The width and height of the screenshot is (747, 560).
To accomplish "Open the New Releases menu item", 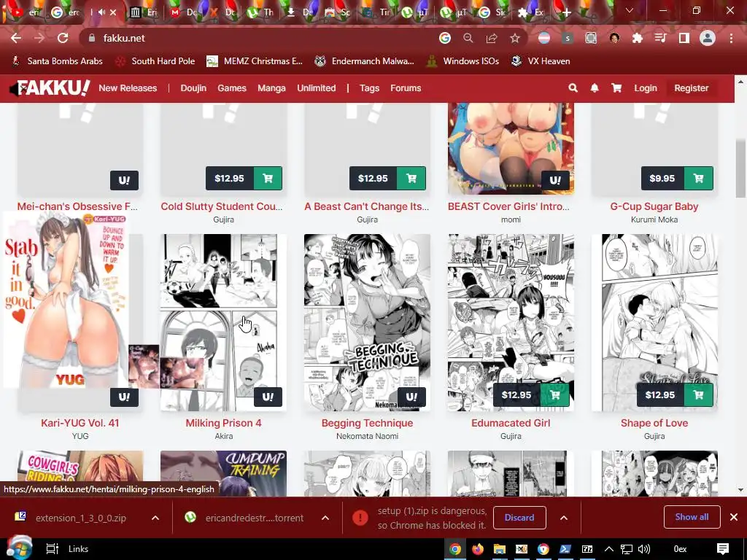I will [128, 88].
